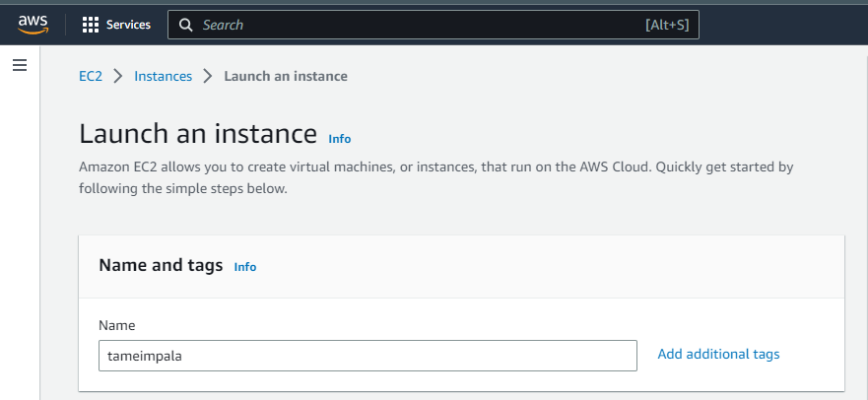This screenshot has height=400, width=868.
Task: Click the Name label above the field
Action: [x=117, y=325]
